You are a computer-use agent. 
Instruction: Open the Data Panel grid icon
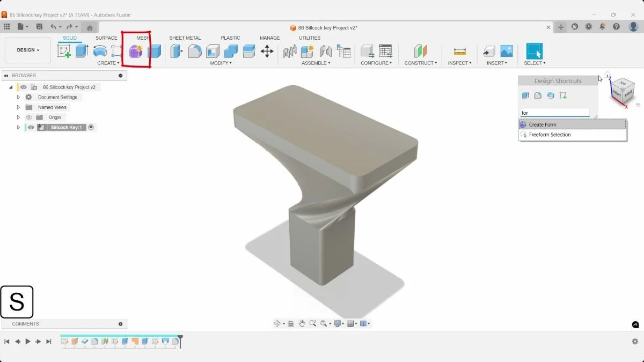tap(6, 27)
